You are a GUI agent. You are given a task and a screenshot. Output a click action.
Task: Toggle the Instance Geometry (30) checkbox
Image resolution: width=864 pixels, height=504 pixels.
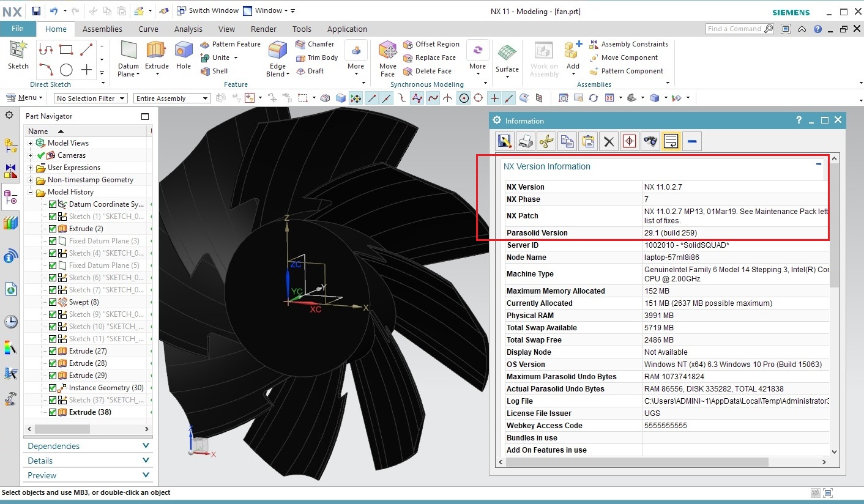click(53, 388)
